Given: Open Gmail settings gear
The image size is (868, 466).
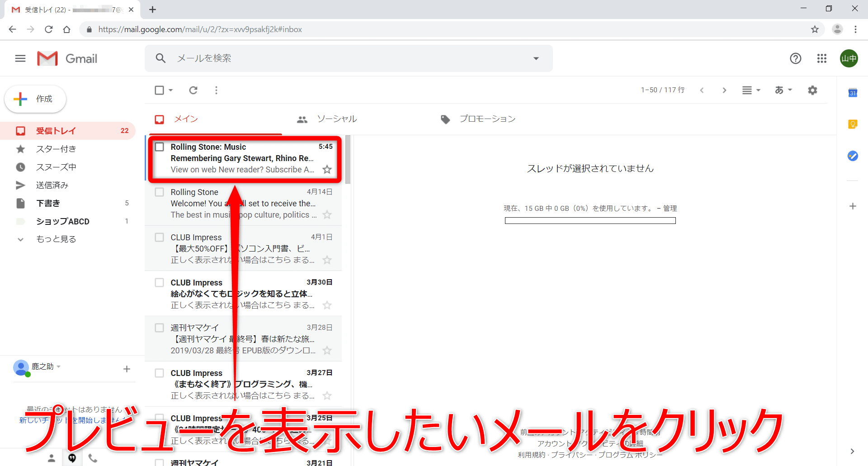Looking at the screenshot, I should coord(812,90).
